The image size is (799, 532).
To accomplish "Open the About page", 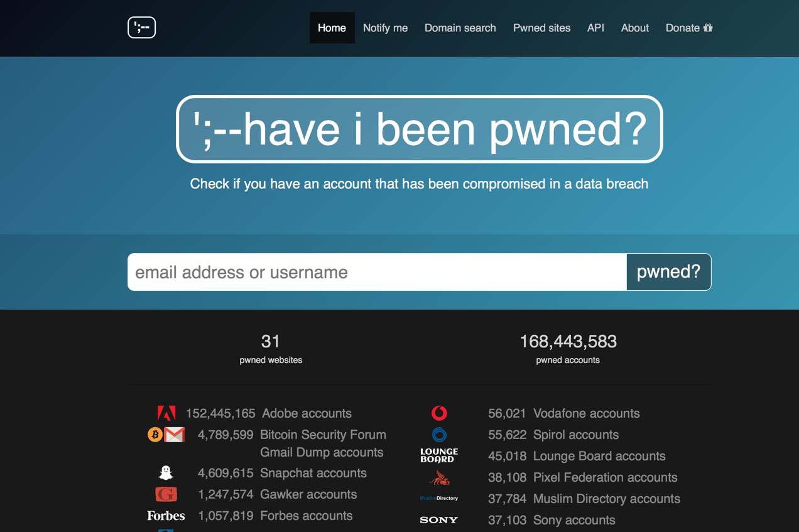I will 634,28.
